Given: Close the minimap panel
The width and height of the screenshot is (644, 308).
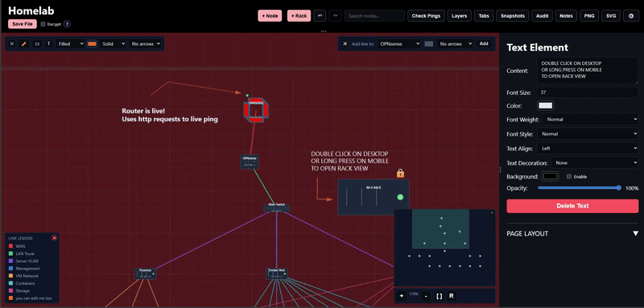Looking at the screenshot, I should pos(492,212).
